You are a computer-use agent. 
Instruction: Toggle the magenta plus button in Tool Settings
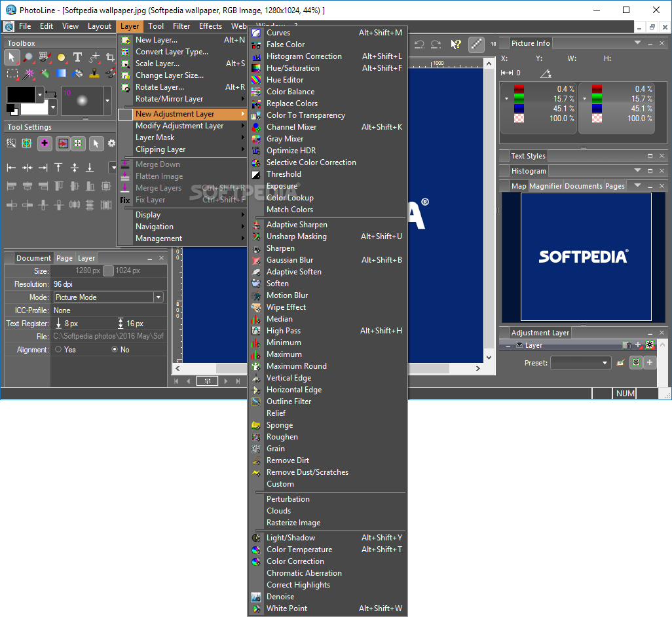(45, 143)
